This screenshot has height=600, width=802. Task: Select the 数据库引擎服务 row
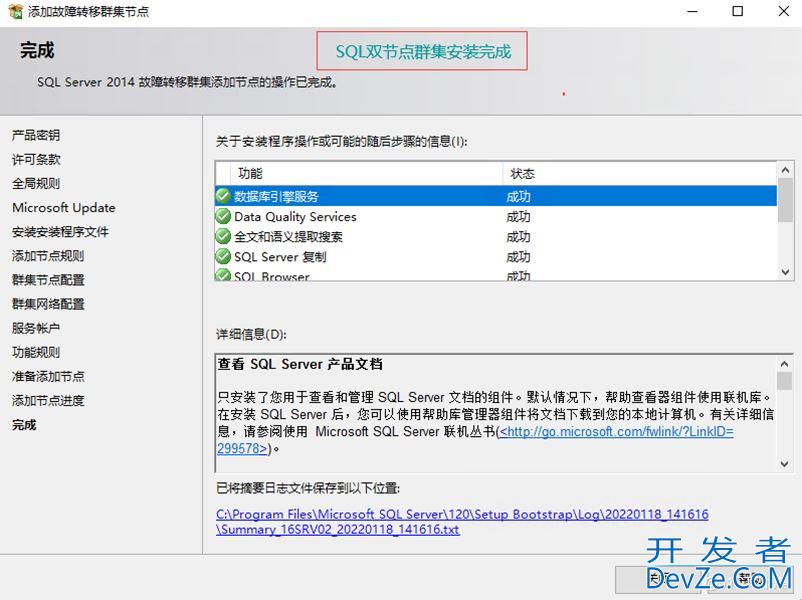pyautogui.click(x=496, y=196)
